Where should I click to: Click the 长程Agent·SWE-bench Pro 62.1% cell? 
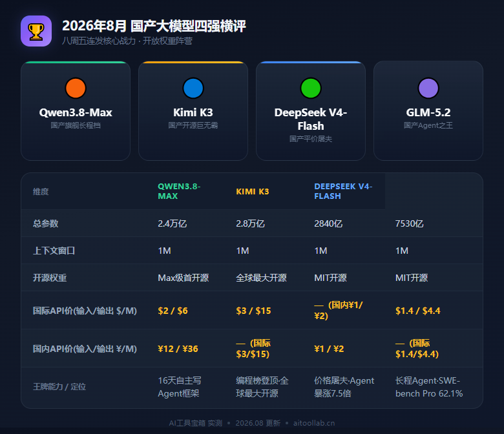429,387
